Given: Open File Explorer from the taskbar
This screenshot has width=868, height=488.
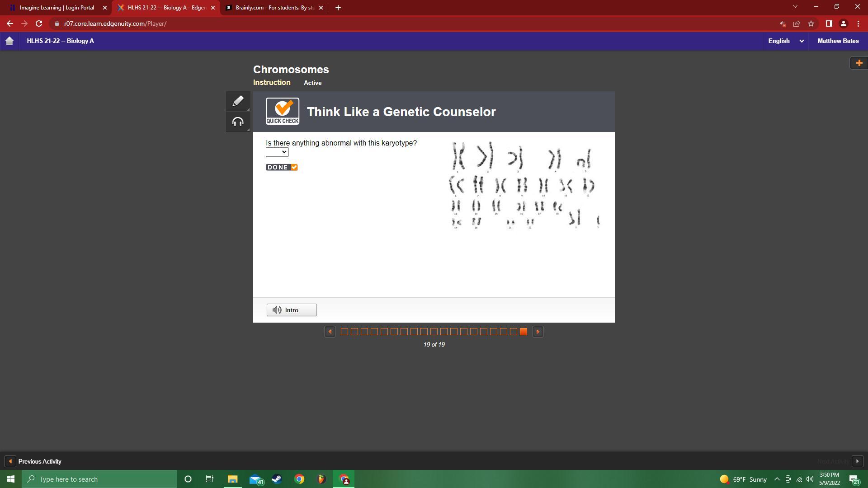Looking at the screenshot, I should click(x=232, y=479).
